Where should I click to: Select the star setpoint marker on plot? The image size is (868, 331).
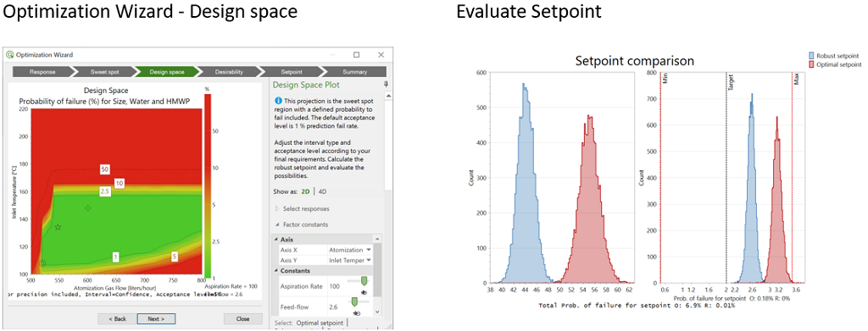[58, 227]
